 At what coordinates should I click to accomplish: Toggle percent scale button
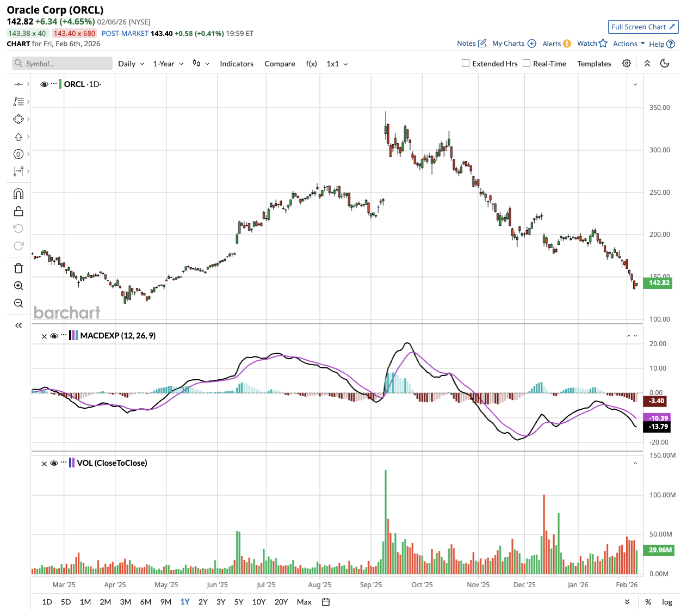tap(648, 602)
